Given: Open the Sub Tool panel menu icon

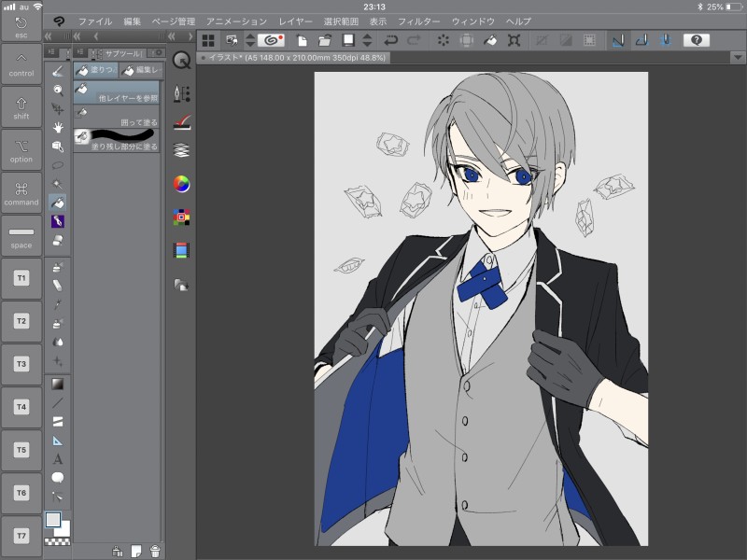Looking at the screenshot, I should 79,52.
